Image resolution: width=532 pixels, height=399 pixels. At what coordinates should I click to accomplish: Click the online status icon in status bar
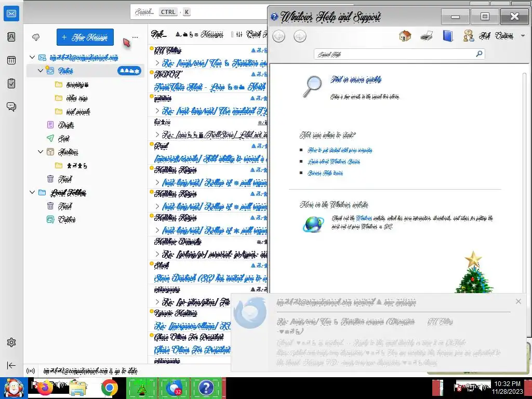pyautogui.click(x=31, y=371)
